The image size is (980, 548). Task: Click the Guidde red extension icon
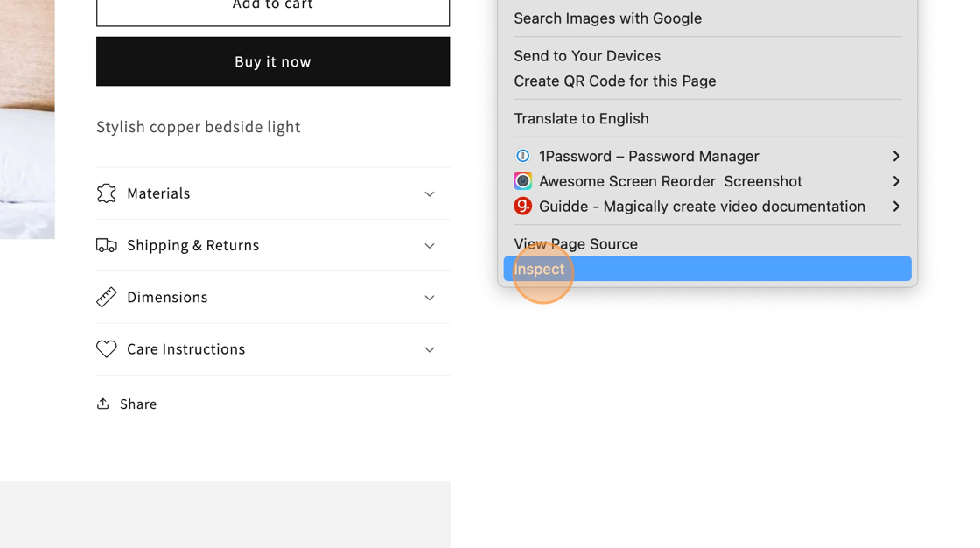(522, 206)
